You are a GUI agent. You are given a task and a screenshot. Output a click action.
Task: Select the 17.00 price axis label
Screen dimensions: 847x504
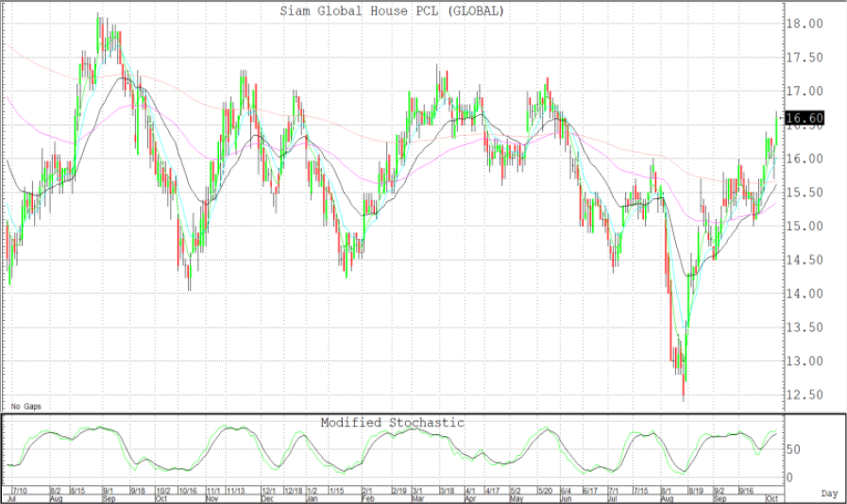805,92
